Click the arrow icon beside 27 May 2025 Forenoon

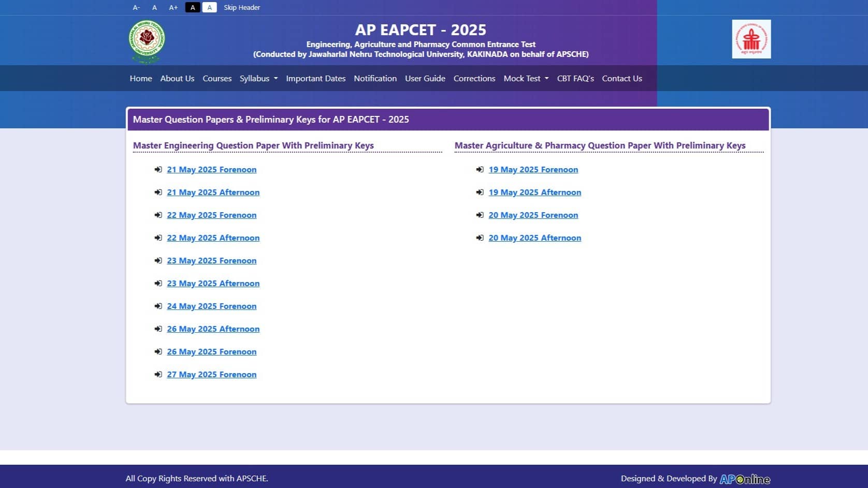[x=158, y=374]
